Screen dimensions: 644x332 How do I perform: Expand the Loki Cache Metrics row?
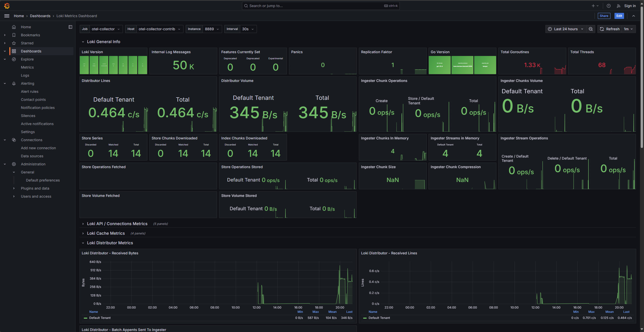tap(83, 233)
